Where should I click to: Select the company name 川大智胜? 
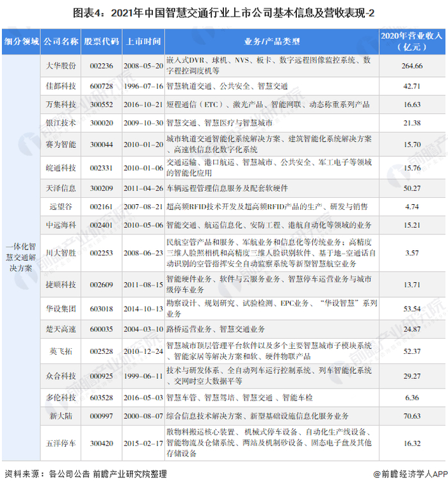[x=61, y=253]
